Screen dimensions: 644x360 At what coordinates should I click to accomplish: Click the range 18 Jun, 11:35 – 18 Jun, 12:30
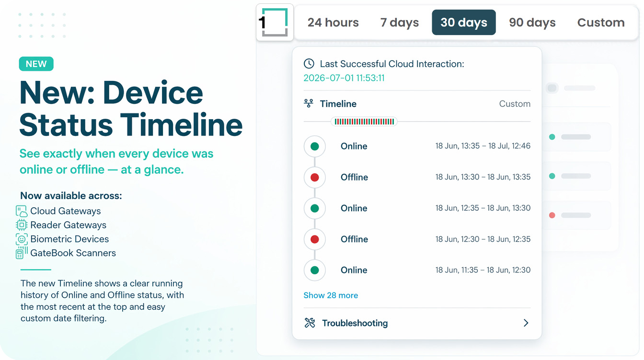coord(483,270)
